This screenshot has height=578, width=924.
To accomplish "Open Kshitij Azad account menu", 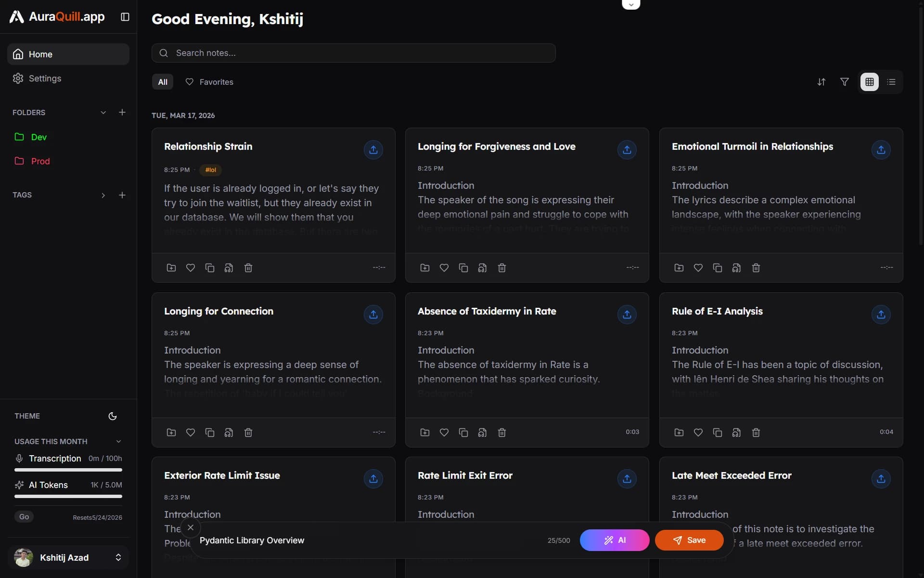I will [68, 557].
